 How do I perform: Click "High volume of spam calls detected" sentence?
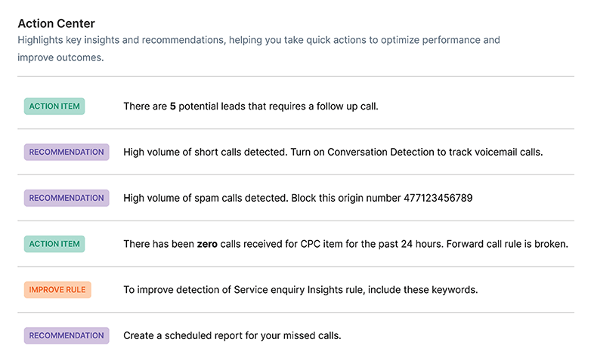(x=203, y=198)
